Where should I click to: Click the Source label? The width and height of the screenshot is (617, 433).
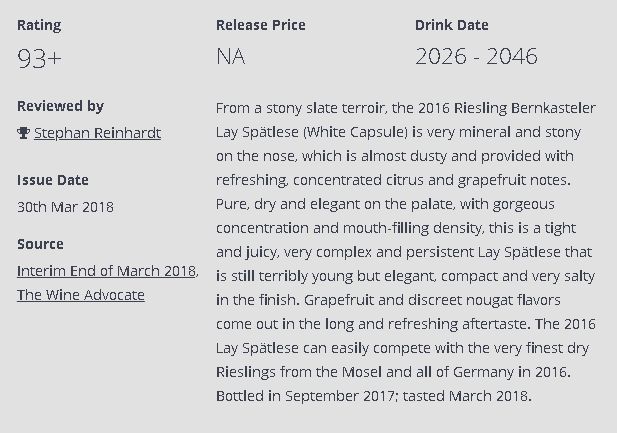40,244
